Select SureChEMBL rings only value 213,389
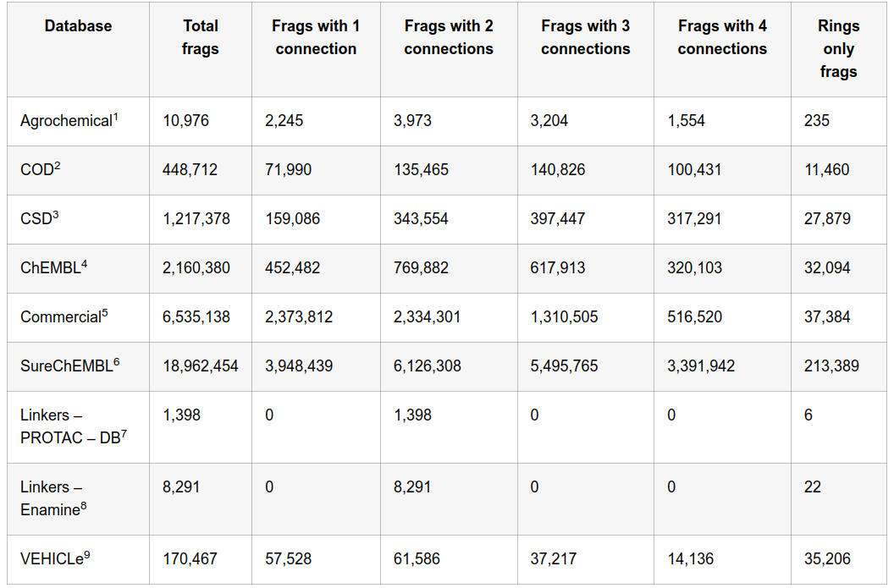Screen dimensions: 894x588 pyautogui.click(x=831, y=365)
